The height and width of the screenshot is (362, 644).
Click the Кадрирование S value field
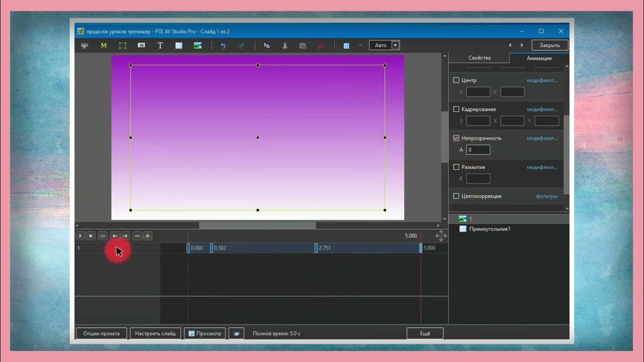(478, 121)
